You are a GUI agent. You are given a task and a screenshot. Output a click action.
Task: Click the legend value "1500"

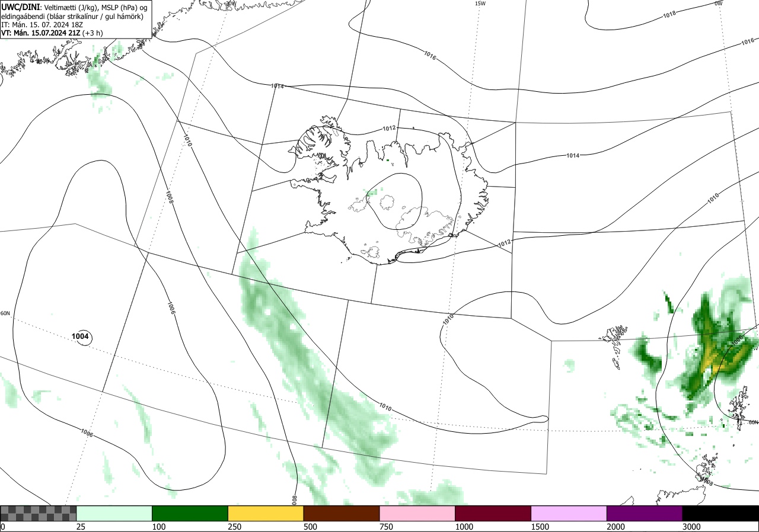point(540,527)
